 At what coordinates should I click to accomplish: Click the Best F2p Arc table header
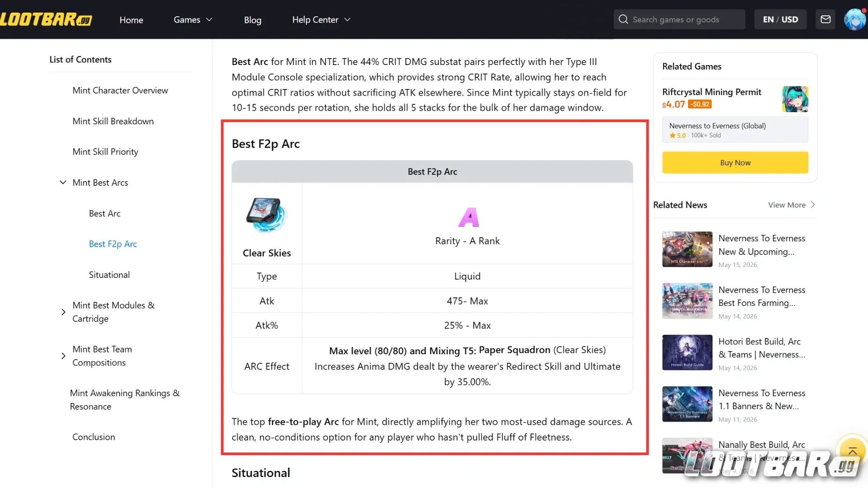tap(432, 172)
